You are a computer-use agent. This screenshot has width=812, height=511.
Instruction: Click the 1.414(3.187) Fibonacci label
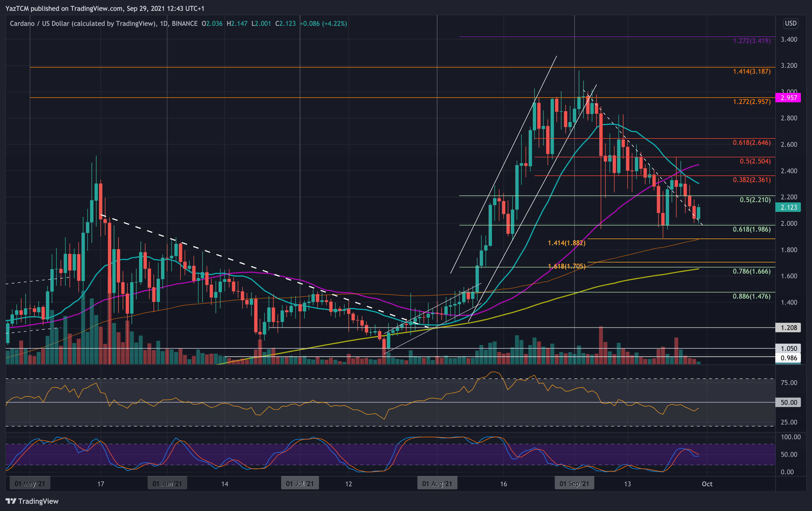point(752,71)
